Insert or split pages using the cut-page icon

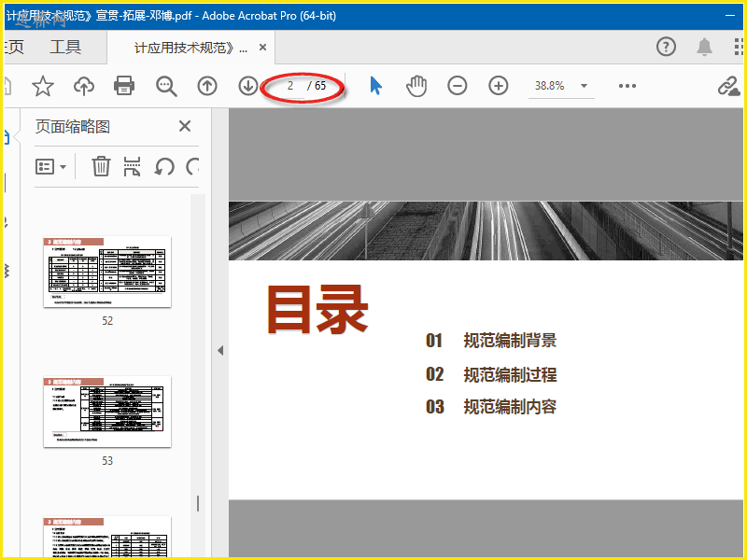click(x=132, y=166)
